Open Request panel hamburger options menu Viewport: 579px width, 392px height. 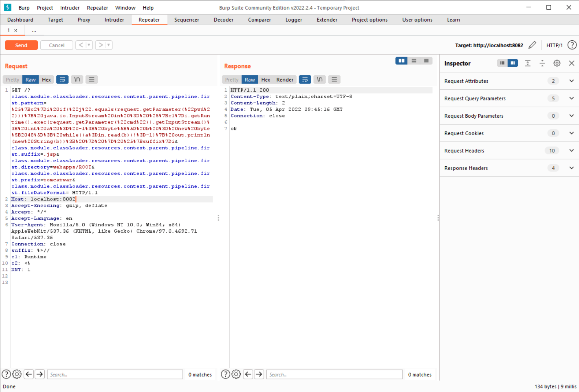tap(92, 79)
